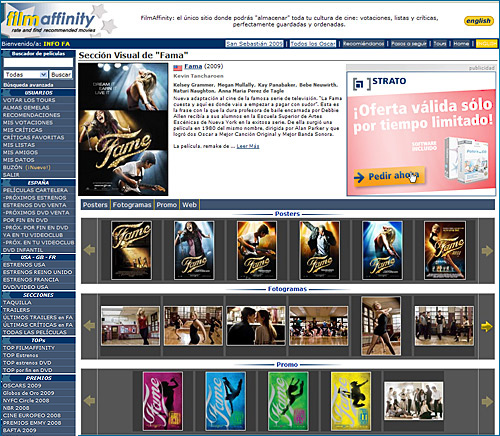The image size is (500, 436).
Task: Click Pedir ahora ad button
Action: coord(389,176)
